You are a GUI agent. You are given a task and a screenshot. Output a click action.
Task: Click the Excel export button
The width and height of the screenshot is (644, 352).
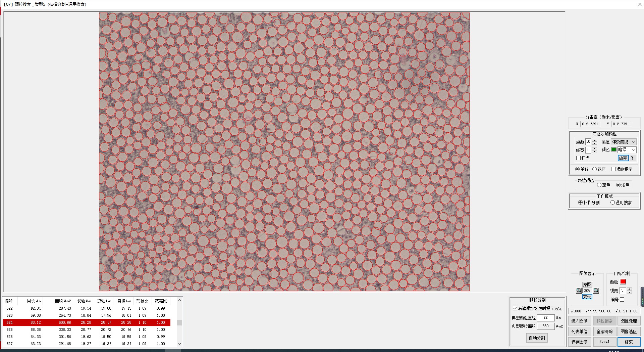click(604, 342)
